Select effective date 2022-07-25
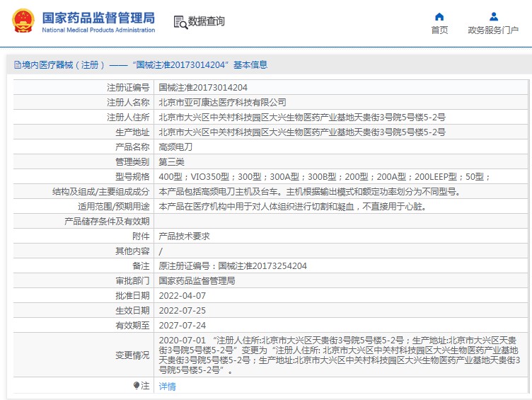Viewport: 532px width, 400px height. click(x=183, y=311)
